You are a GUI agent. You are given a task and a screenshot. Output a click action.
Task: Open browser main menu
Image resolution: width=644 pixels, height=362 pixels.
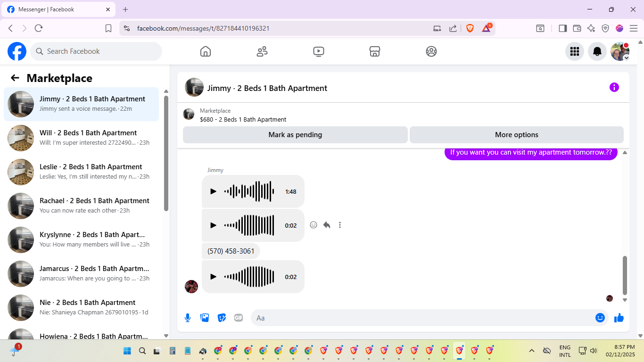pyautogui.click(x=634, y=28)
